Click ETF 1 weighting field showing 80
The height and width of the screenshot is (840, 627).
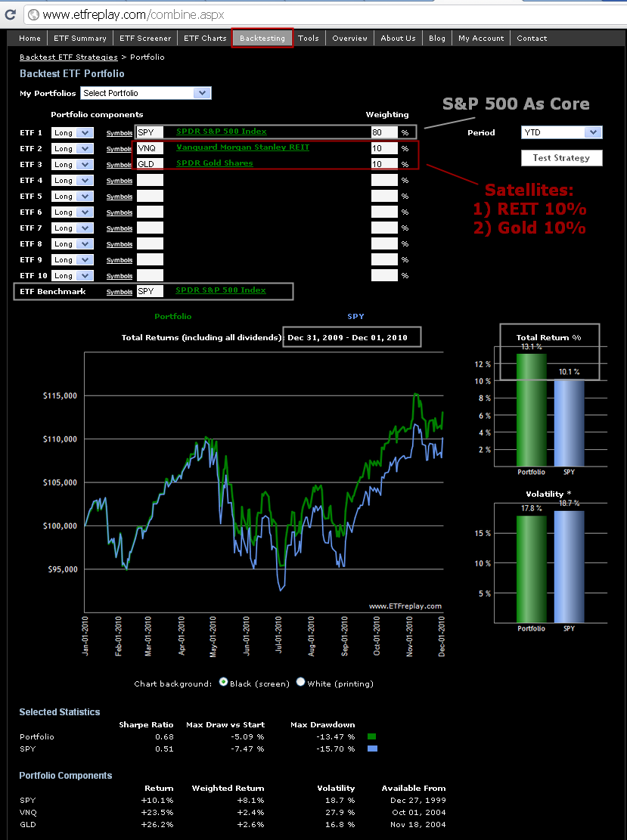pos(384,133)
